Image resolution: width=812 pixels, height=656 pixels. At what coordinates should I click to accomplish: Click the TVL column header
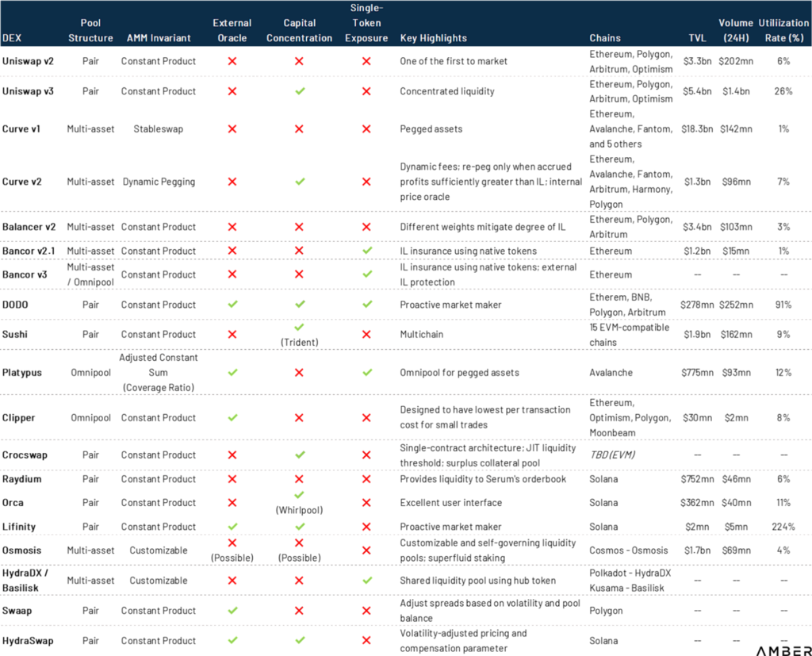pos(697,38)
